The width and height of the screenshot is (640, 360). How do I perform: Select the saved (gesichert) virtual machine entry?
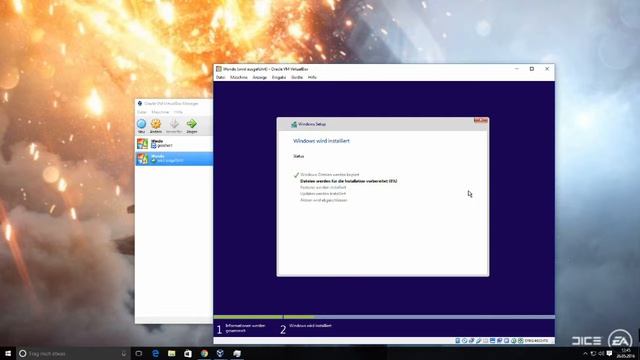174,144
